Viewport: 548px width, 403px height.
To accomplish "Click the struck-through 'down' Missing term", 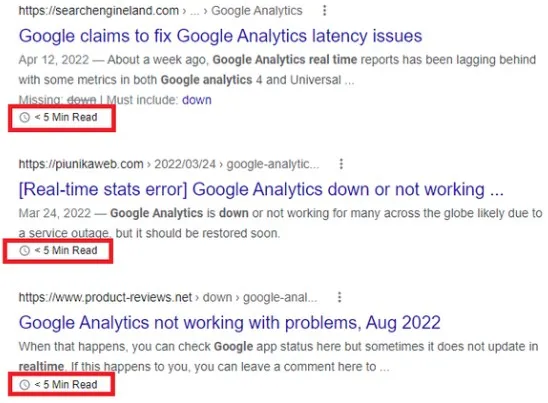I will click(x=81, y=100).
